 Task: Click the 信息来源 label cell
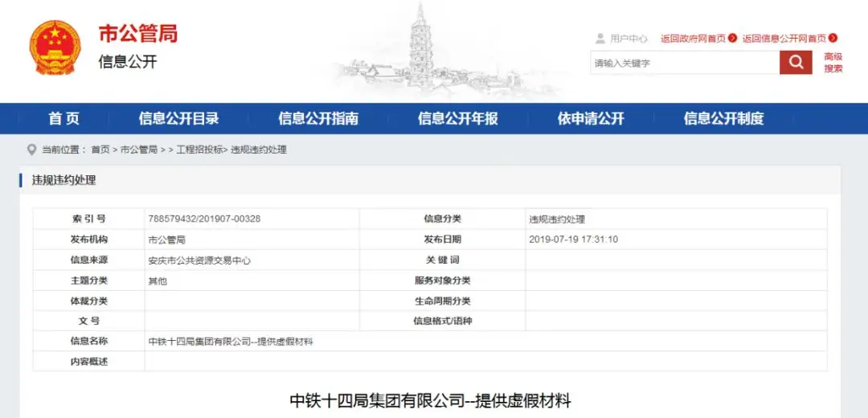(88, 260)
